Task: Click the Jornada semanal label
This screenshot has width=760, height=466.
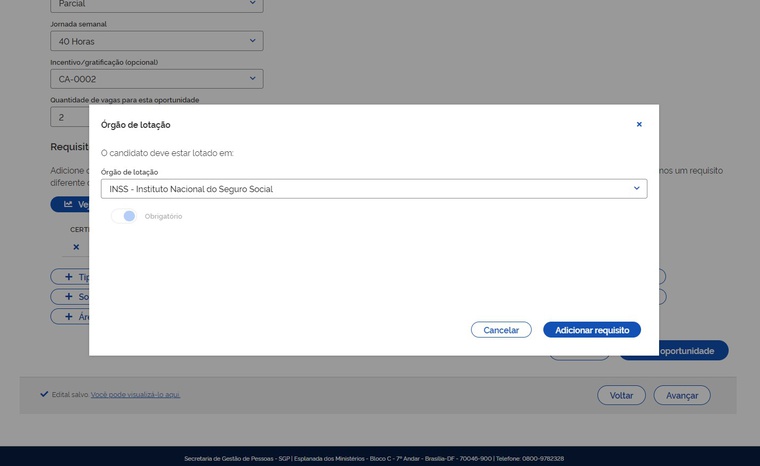Action: [x=79, y=24]
